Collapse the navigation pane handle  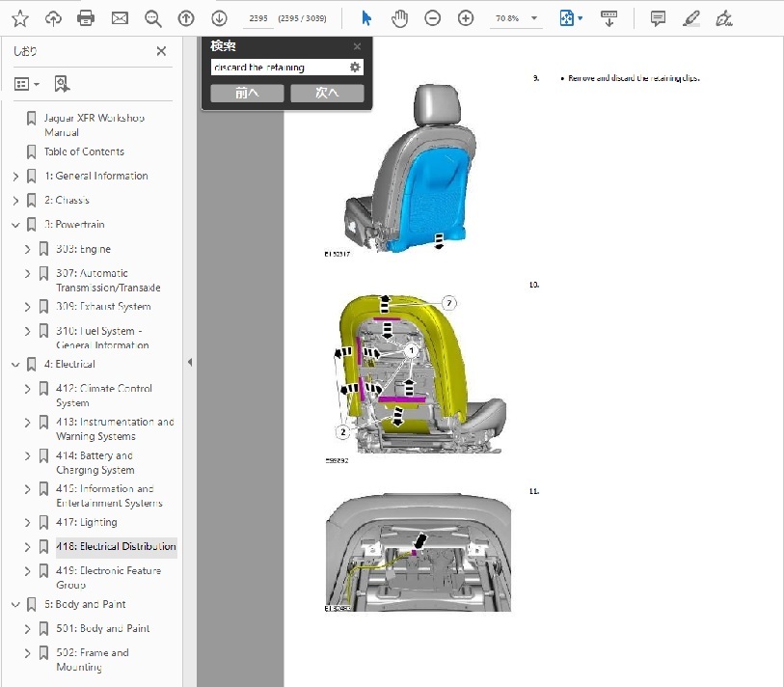click(x=190, y=362)
